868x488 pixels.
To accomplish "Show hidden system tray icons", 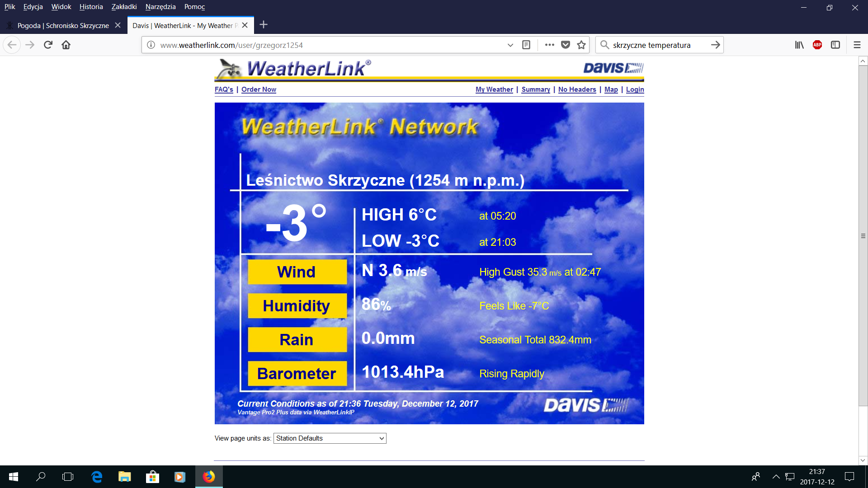I will click(776, 477).
